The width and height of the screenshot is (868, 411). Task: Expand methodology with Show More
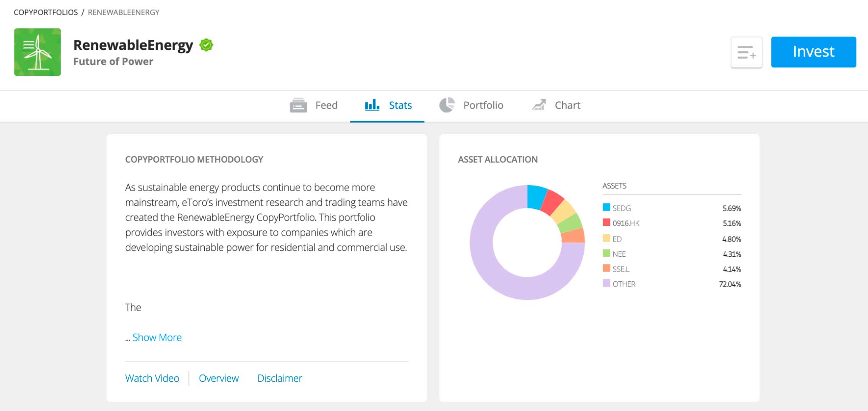coord(157,337)
